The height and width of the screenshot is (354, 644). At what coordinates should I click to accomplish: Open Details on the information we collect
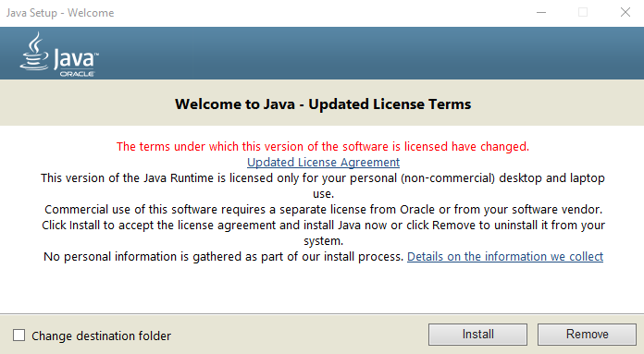(x=505, y=257)
